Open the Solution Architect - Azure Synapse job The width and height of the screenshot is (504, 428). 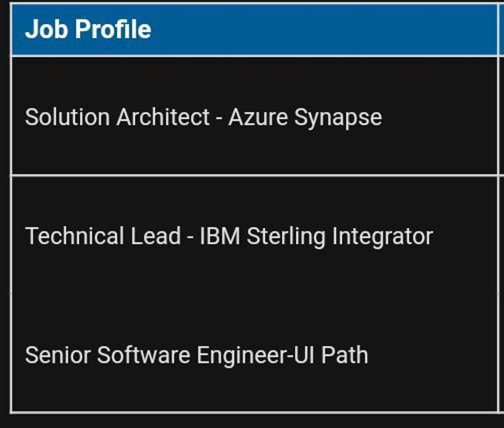click(204, 118)
